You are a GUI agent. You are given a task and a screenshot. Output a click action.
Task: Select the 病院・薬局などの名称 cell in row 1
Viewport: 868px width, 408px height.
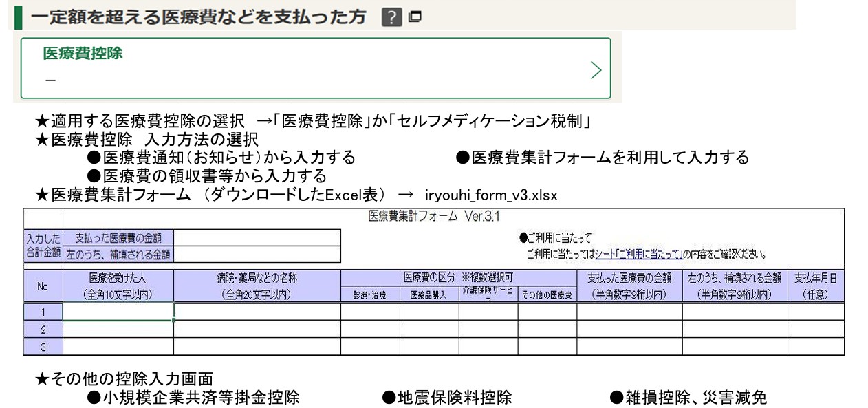(x=257, y=312)
